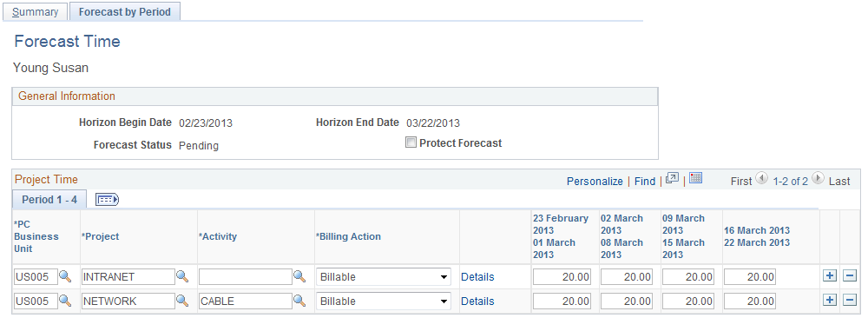The image size is (868, 318).
Task: Enable the Protect Forecast checkbox
Action: (411, 143)
